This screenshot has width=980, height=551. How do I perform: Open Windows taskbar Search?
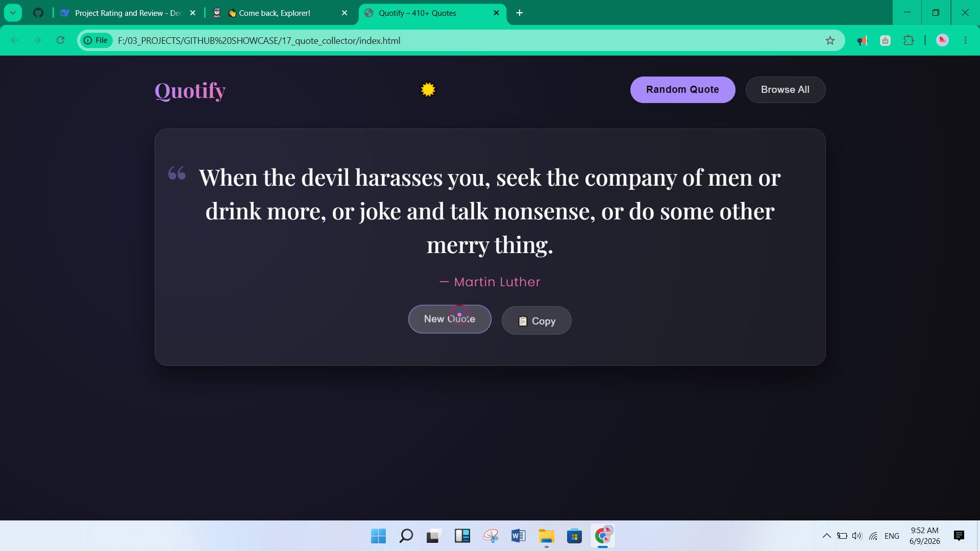[x=406, y=536]
